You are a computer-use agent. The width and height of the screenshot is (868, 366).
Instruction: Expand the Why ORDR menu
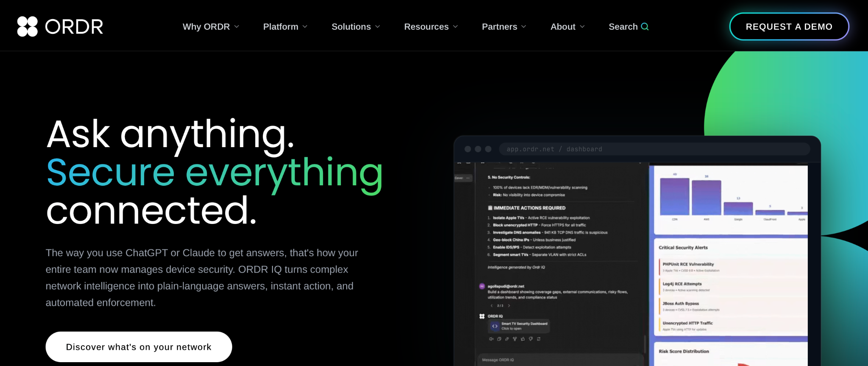pos(211,27)
